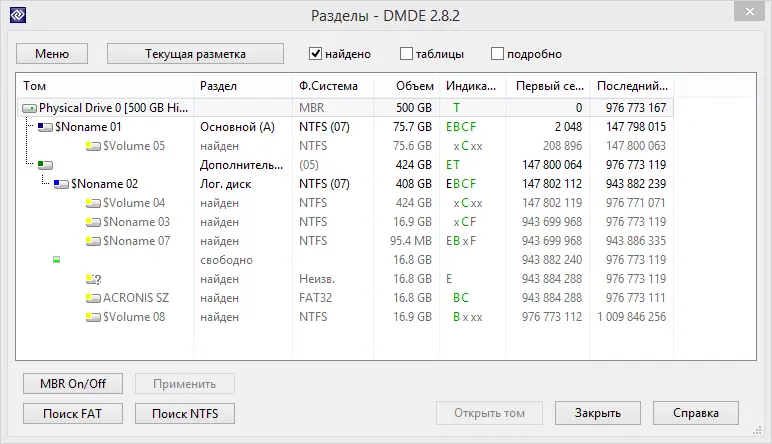
Task: Click the green extended partition icon
Action: tap(45, 165)
